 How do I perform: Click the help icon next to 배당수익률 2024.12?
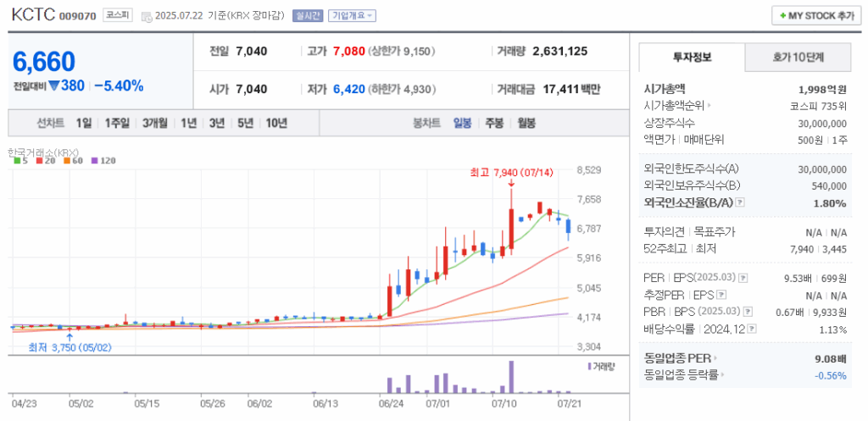pyautogui.click(x=752, y=330)
